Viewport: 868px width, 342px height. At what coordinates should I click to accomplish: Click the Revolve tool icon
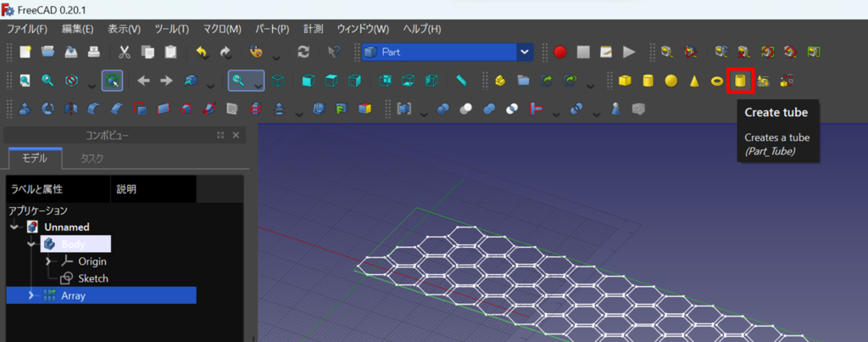[x=47, y=109]
